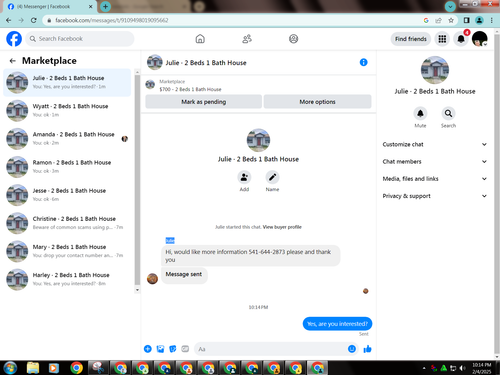Viewport: 500px width, 375px height.
Task: Click sender avatar beside Message sent
Action: pyautogui.click(x=152, y=279)
